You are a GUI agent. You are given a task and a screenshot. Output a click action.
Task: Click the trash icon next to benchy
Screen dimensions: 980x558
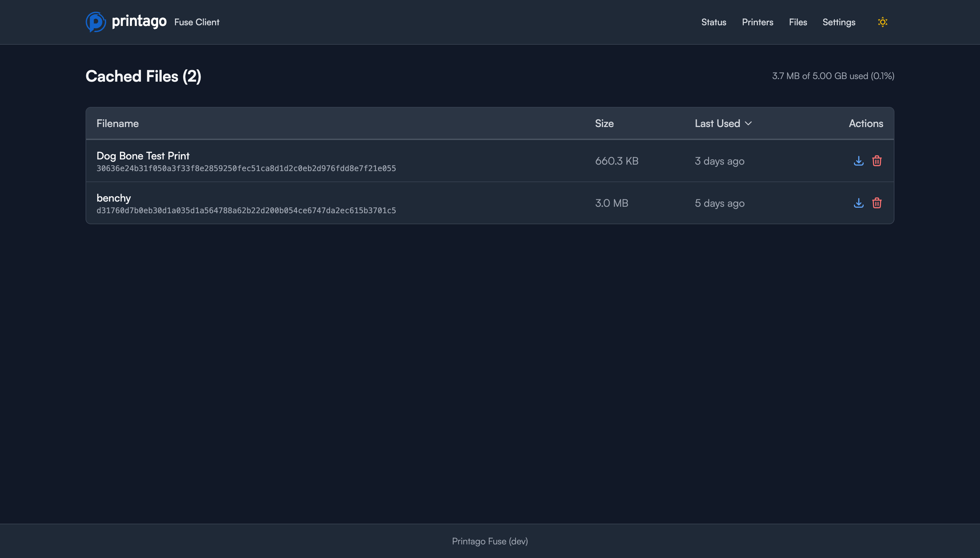(877, 203)
